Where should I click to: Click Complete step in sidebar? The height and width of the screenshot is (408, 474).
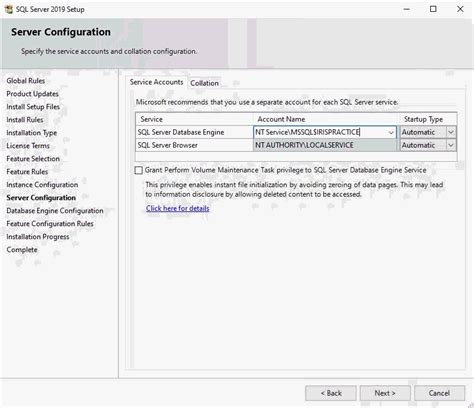click(22, 250)
